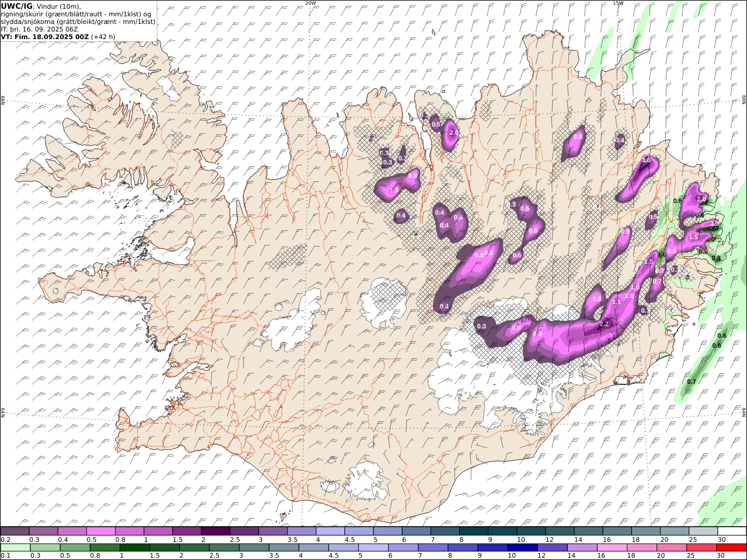Click the '1.1' value in the pink band

[616, 302]
